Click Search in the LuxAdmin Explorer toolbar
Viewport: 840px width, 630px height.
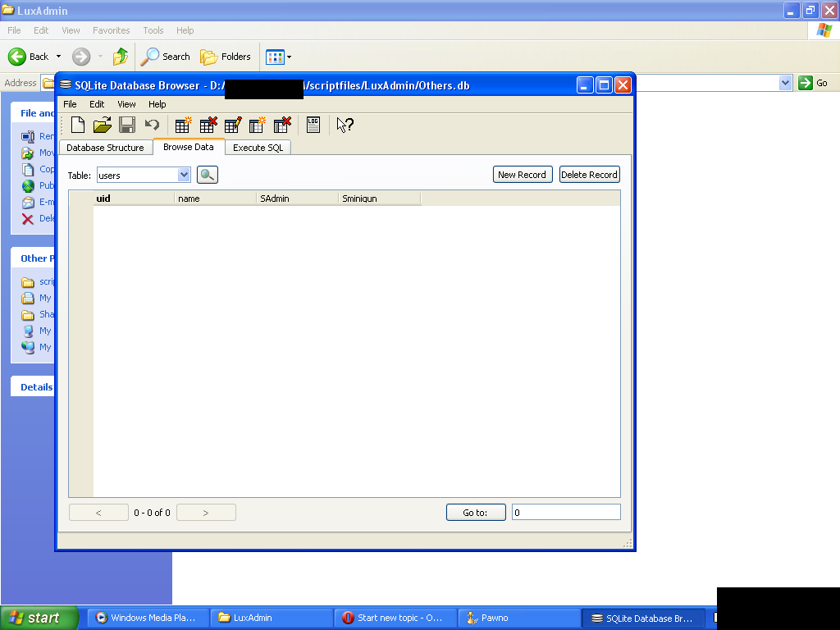click(x=165, y=57)
